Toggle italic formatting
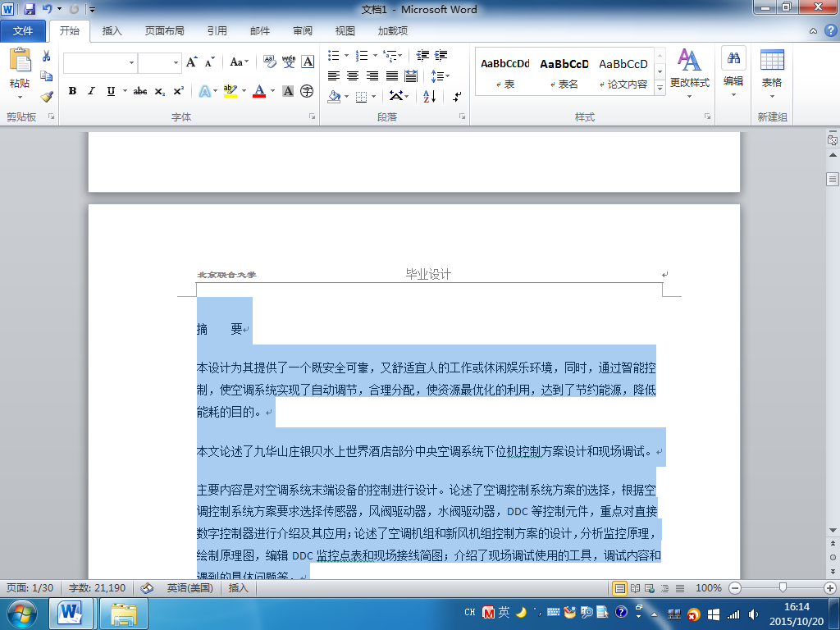The width and height of the screenshot is (840, 630). click(92, 91)
